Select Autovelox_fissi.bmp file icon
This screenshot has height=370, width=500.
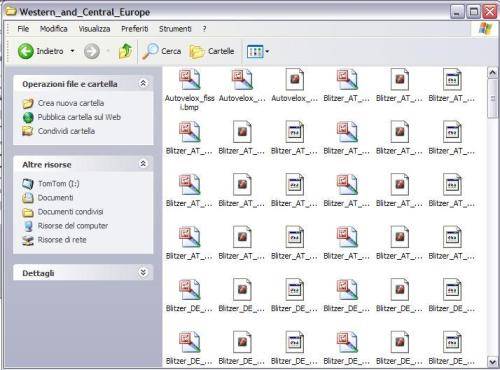(x=189, y=80)
